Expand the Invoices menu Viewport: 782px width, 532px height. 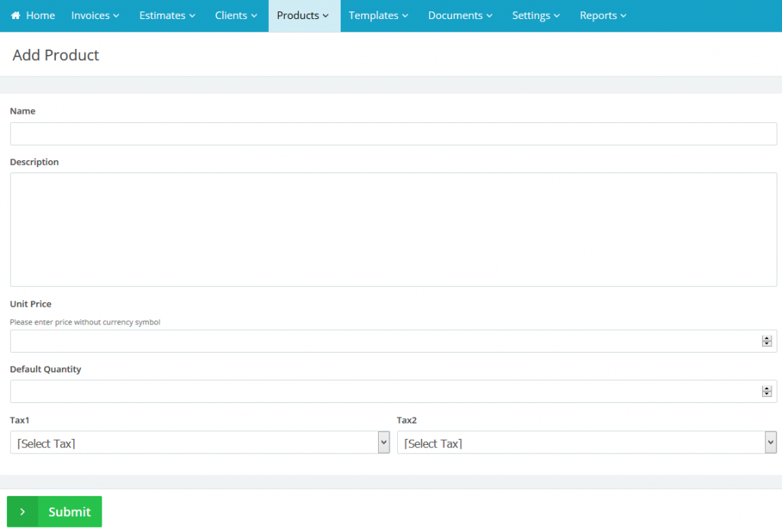click(x=95, y=15)
